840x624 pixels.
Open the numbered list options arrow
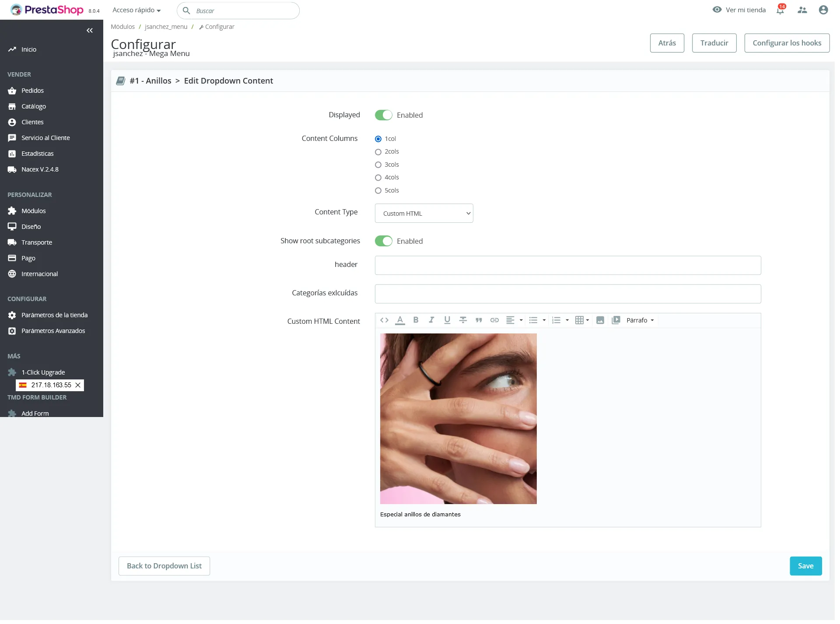coord(567,320)
